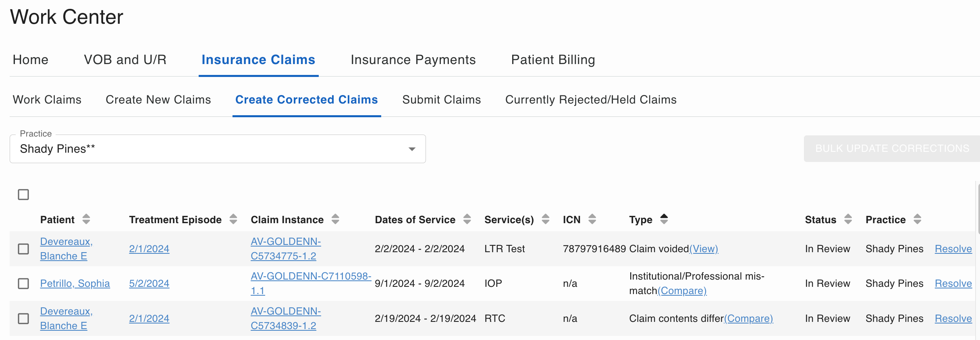Screen dimensions: 980x340
Task: Click Resolve for the Petrillo, Sophia claim
Action: [953, 284]
